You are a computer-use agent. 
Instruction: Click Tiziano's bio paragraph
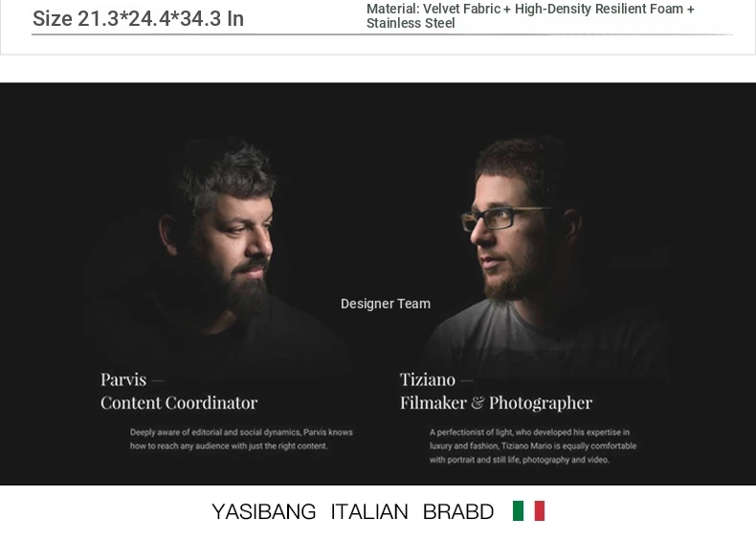coord(533,446)
